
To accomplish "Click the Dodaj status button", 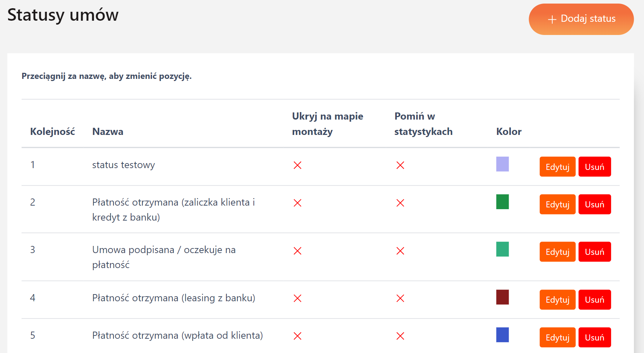I will click(581, 19).
